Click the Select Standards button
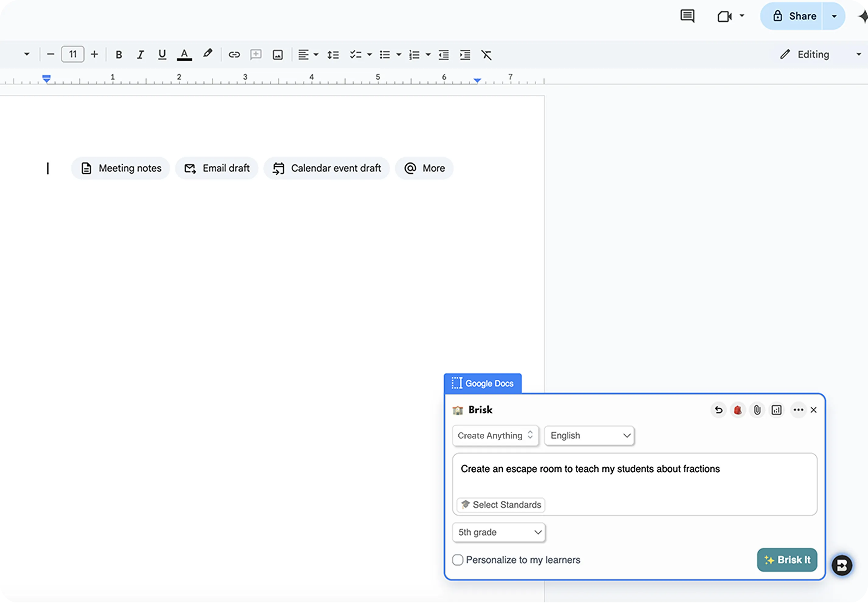The image size is (868, 603). click(501, 505)
